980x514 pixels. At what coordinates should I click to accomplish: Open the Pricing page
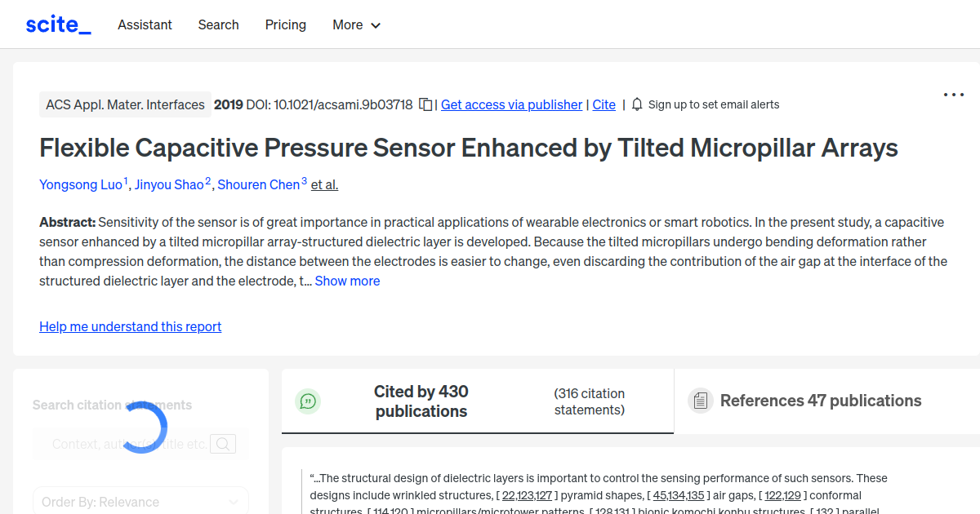(285, 24)
